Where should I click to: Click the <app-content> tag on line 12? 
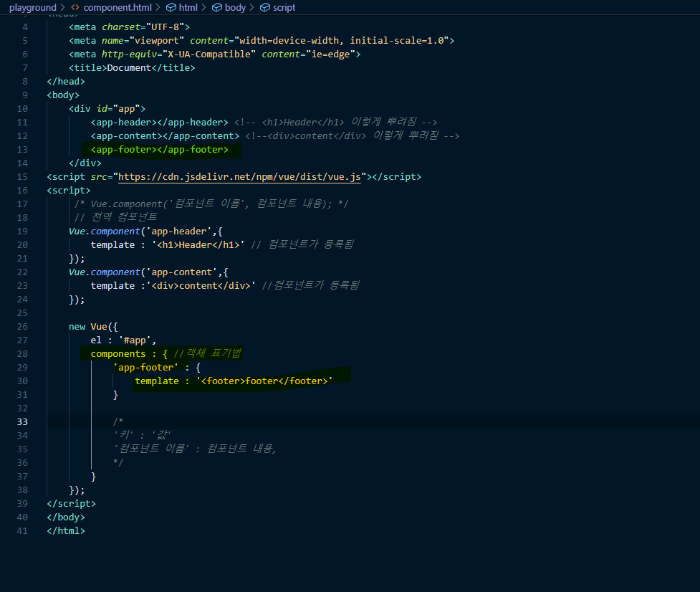165,136
